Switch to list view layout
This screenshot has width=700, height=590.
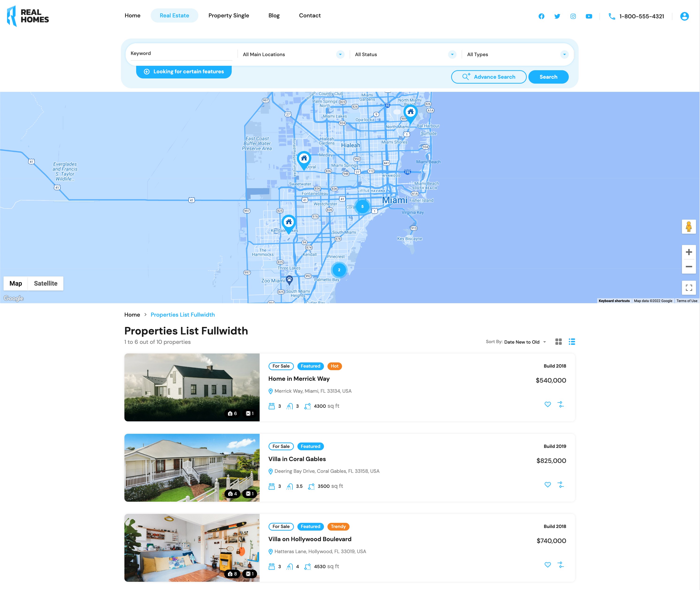tap(572, 342)
